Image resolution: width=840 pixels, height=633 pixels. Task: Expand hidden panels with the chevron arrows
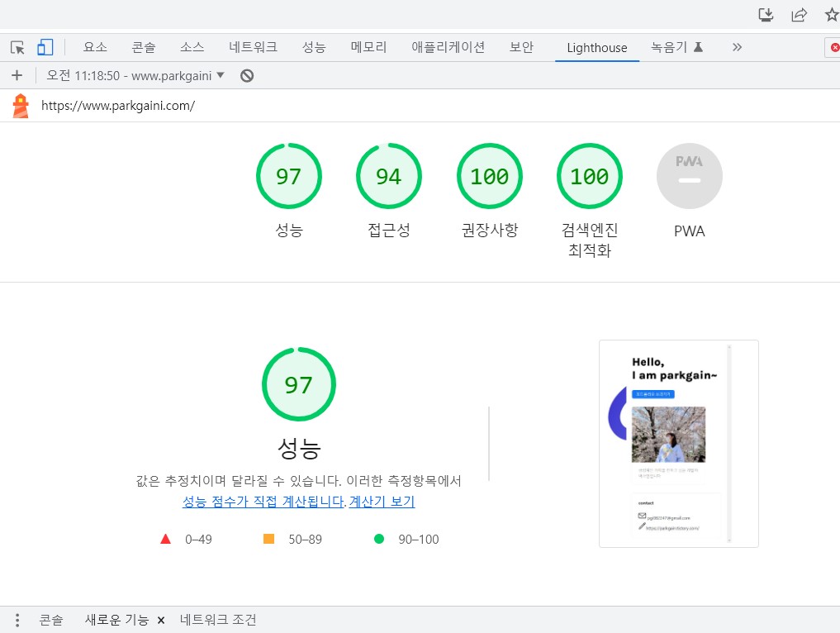point(736,47)
